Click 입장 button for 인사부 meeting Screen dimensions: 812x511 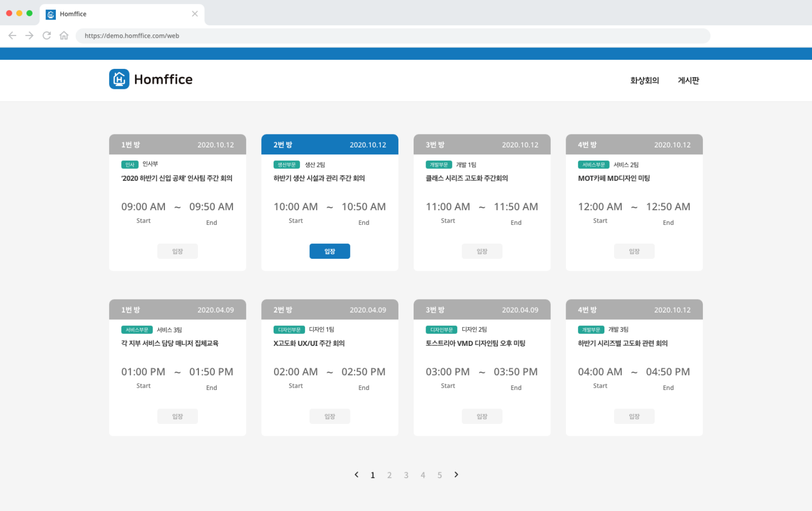[x=177, y=251]
